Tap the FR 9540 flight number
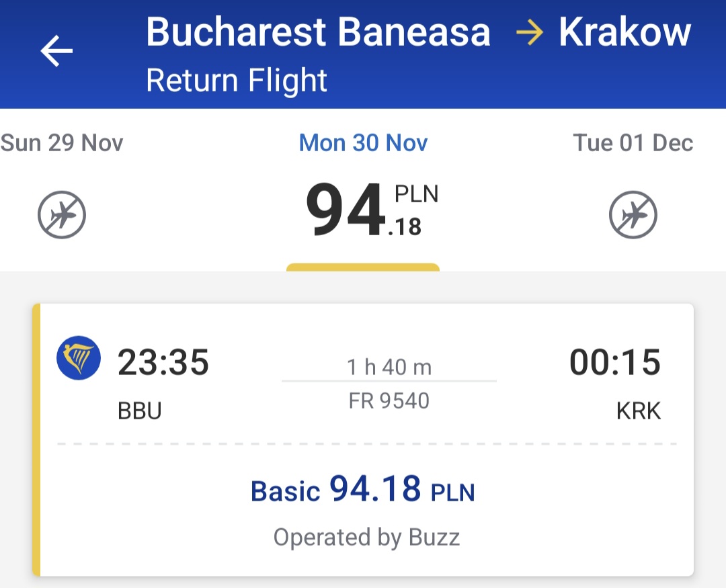Viewport: 726px width, 588px height. pos(389,401)
